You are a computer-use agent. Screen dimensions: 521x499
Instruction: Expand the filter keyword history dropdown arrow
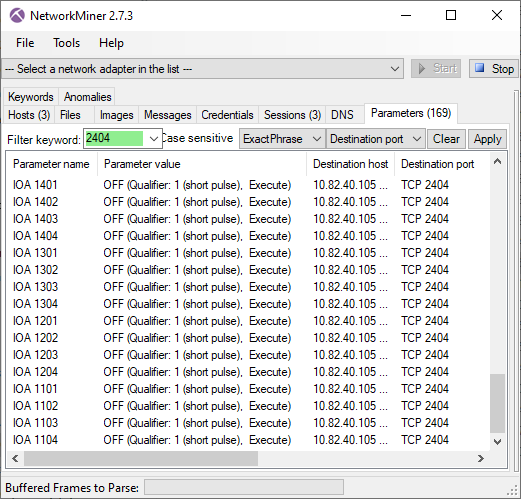pos(153,138)
